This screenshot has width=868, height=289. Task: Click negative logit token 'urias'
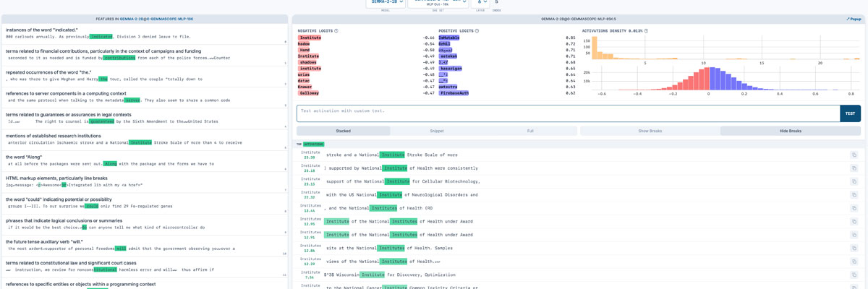[305, 74]
